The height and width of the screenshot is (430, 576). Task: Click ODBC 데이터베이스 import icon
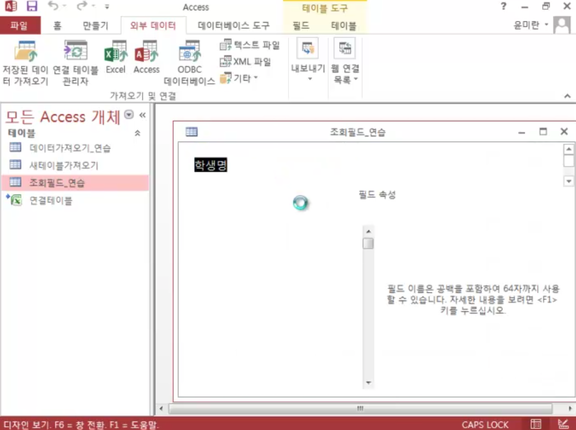tap(190, 63)
